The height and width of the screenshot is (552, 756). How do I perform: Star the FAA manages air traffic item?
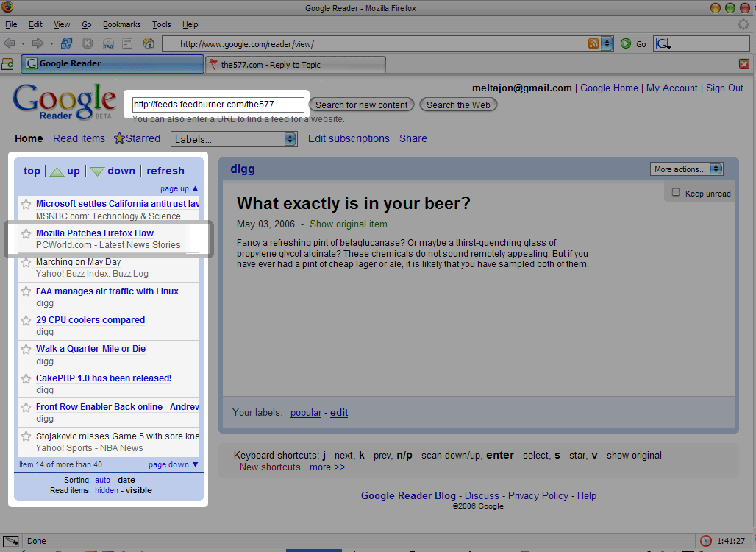pos(26,291)
